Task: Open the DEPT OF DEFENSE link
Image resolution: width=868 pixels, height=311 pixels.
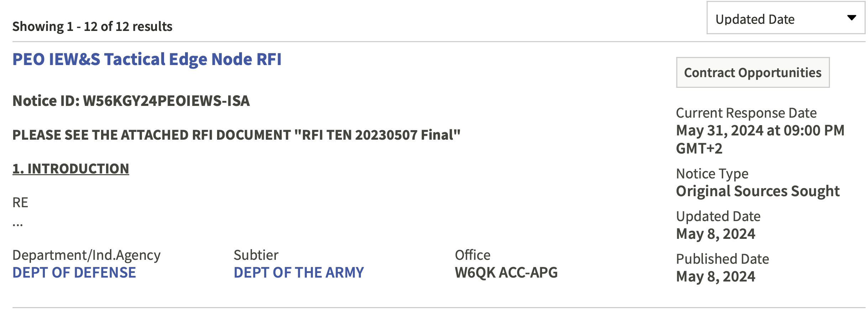Action: (74, 273)
